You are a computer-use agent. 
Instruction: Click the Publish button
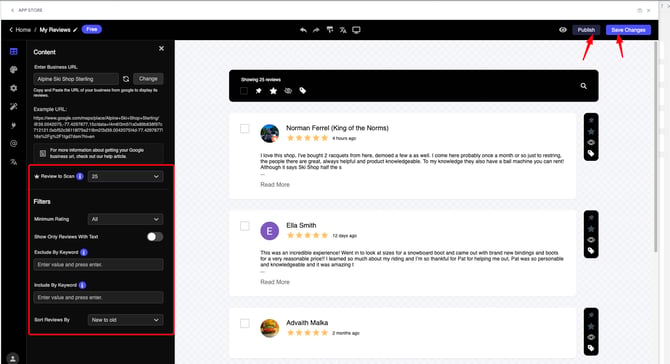[x=586, y=30]
